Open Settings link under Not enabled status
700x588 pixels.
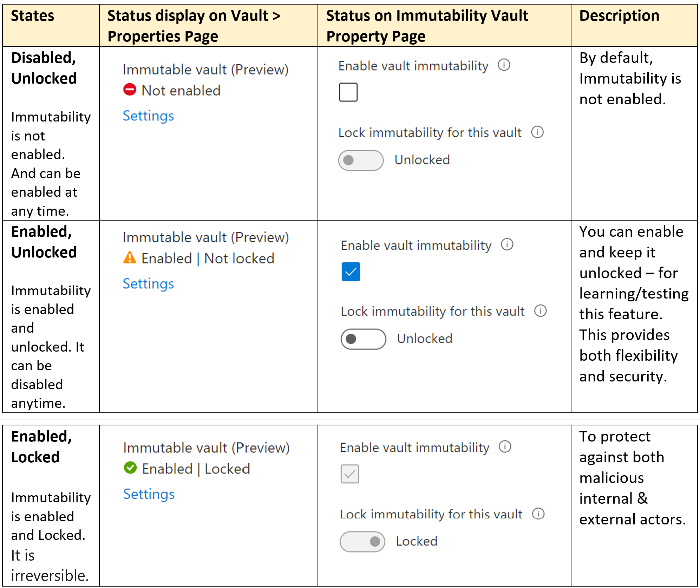coord(148,116)
